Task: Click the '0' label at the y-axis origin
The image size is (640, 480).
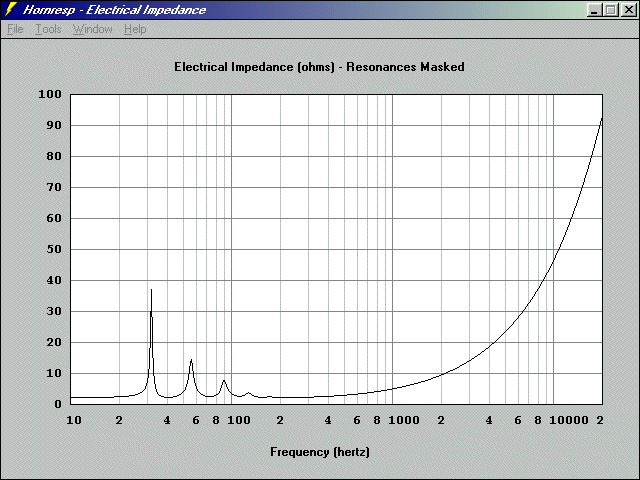Action: (x=58, y=404)
